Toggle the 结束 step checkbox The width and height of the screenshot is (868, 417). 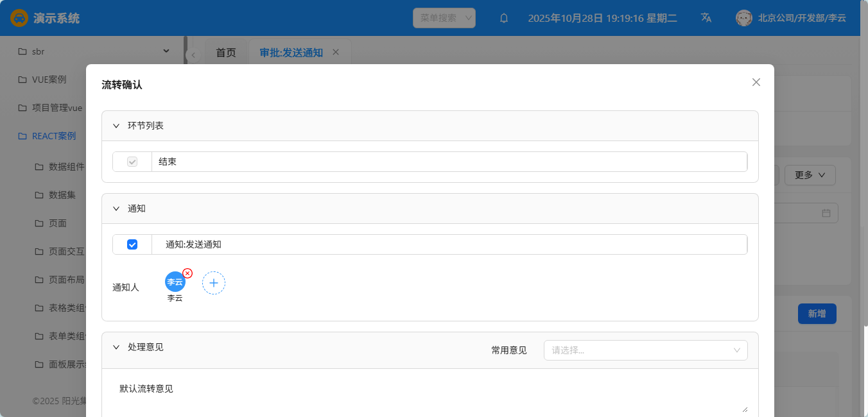(132, 162)
